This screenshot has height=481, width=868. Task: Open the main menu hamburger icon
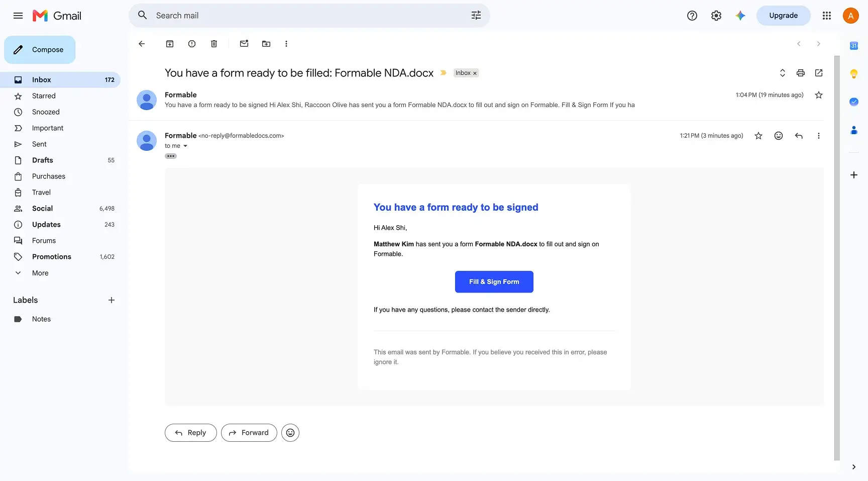click(x=18, y=16)
